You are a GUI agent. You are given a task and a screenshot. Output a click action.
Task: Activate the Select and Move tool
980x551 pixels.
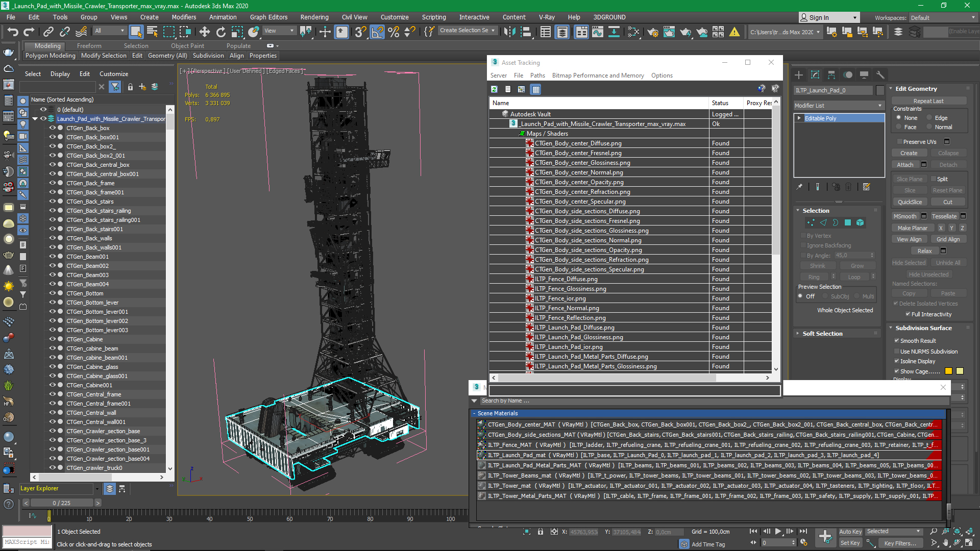tap(204, 32)
